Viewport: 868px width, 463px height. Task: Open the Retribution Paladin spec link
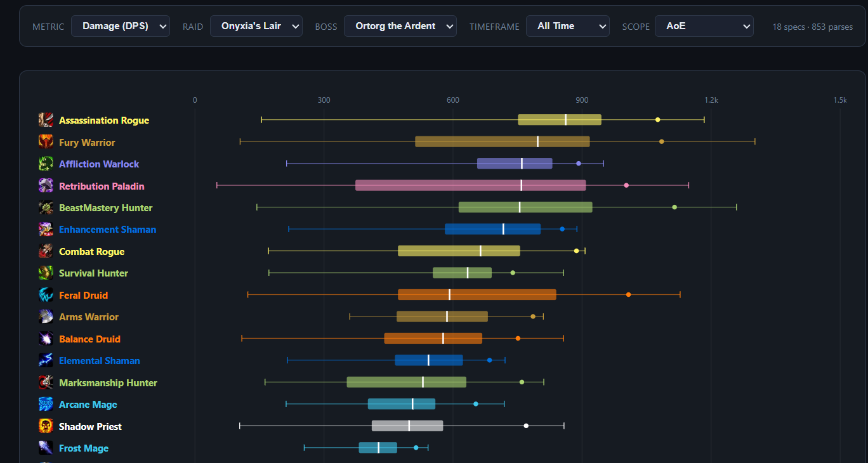tap(102, 186)
